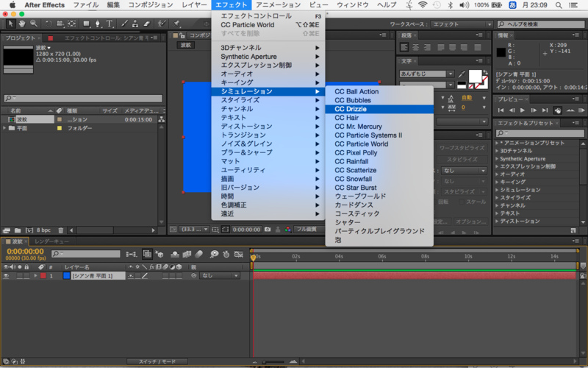Select the Puppet Pin tool
This screenshot has width=588, height=368.
point(176,24)
